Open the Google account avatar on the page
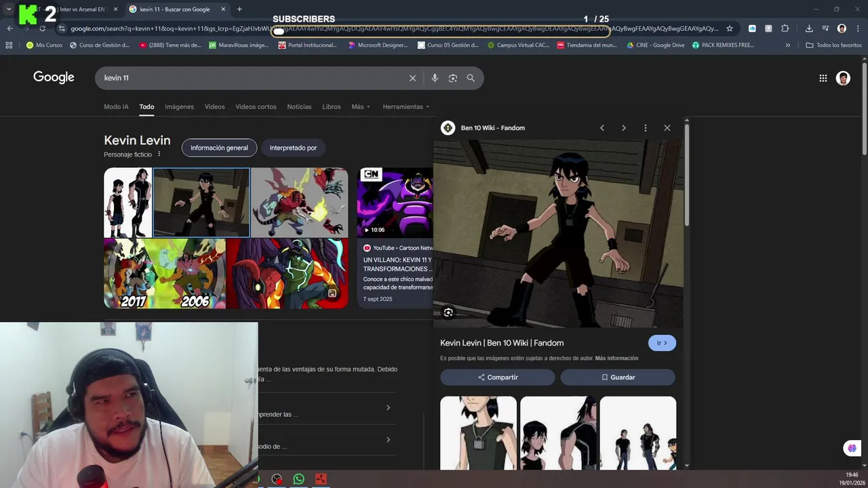Image resolution: width=868 pixels, height=488 pixels. (843, 78)
